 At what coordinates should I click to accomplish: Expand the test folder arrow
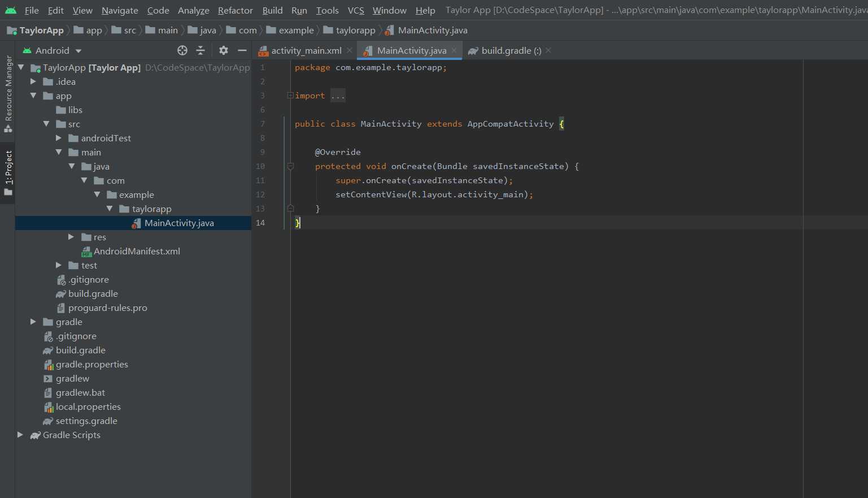coord(59,265)
